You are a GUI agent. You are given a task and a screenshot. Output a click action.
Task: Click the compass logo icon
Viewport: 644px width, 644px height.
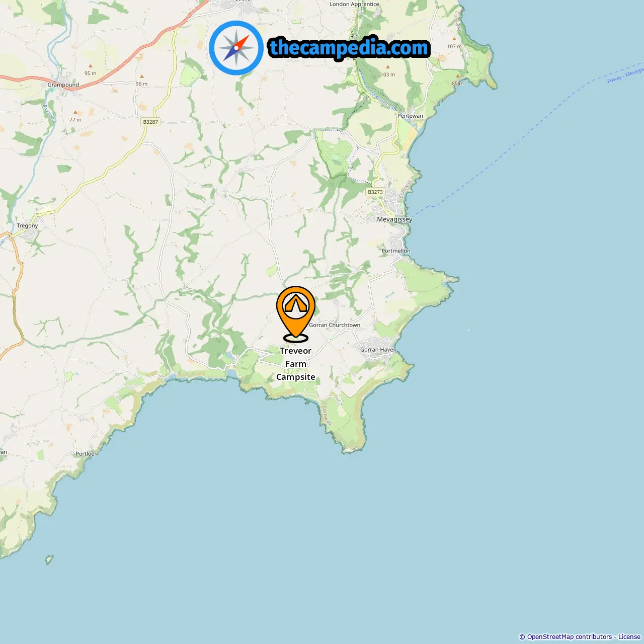coord(236,48)
